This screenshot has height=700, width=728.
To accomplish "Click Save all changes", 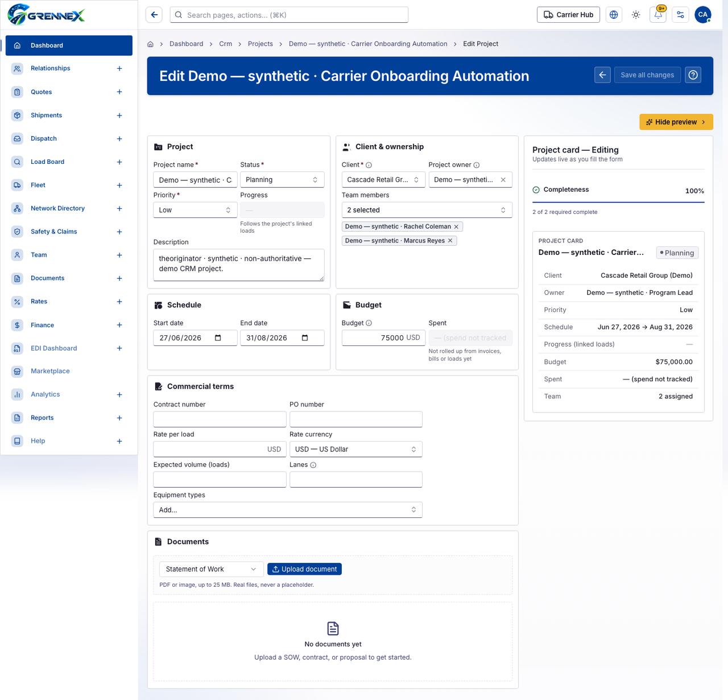I will tap(647, 75).
